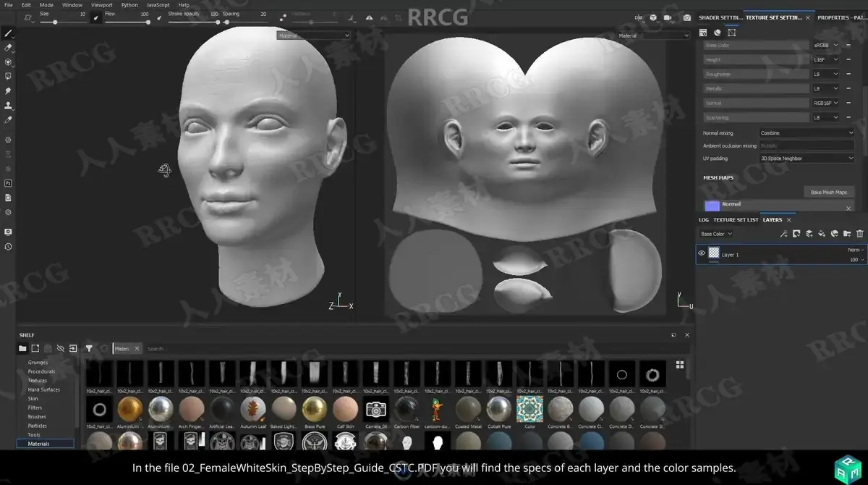The image size is (868, 485).
Task: Open the Python menu
Action: tap(129, 4)
